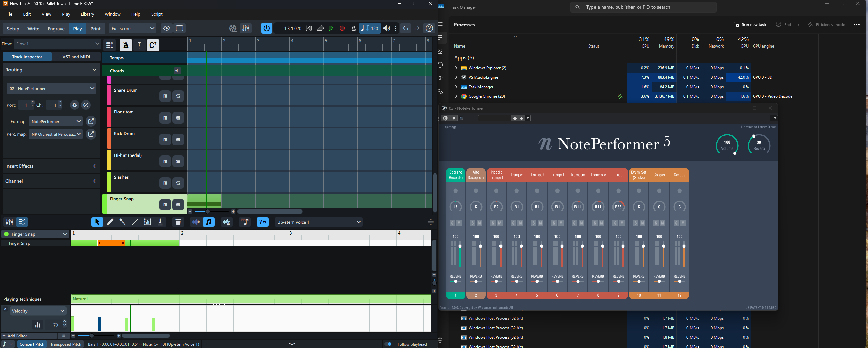Switch to Setup mode

(x=13, y=29)
